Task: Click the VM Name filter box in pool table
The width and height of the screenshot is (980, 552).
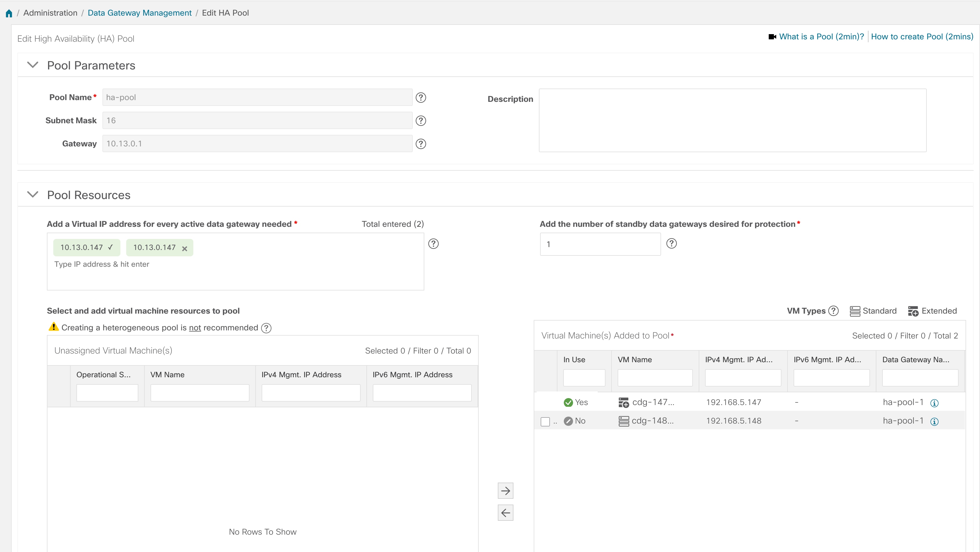Action: tap(654, 378)
